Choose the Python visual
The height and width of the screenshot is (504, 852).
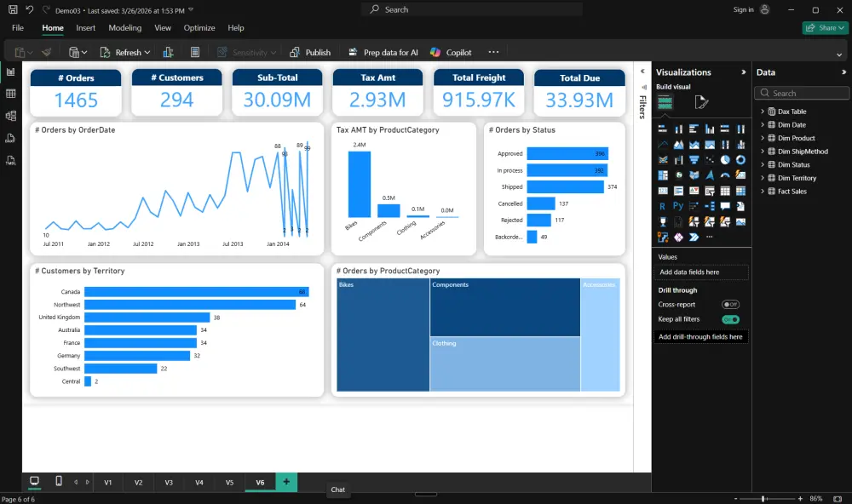click(678, 206)
